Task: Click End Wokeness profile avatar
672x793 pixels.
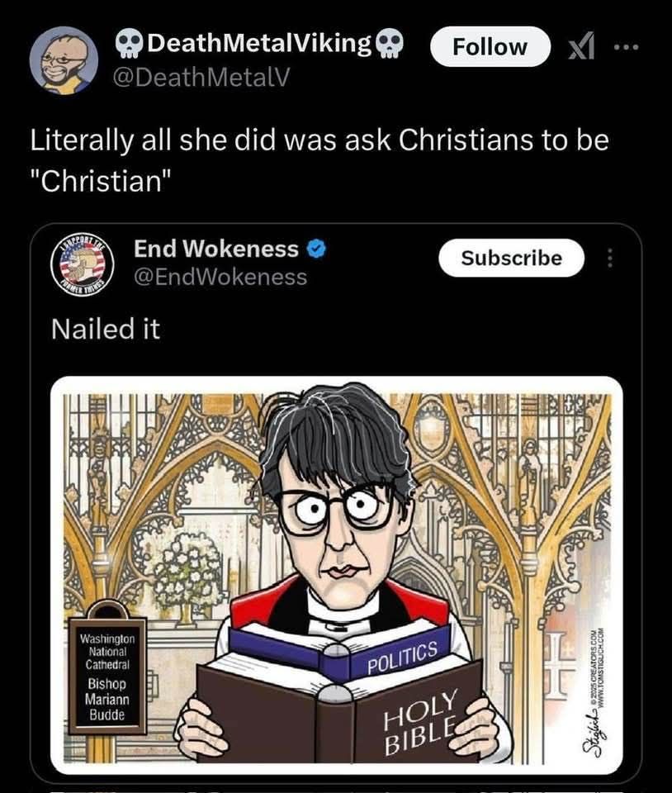Action: (83, 264)
